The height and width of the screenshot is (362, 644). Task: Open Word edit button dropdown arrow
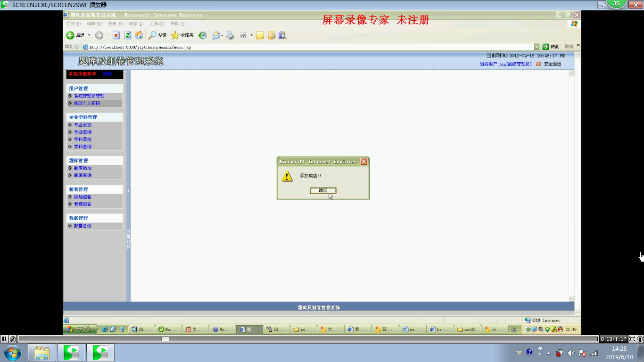pos(251,35)
